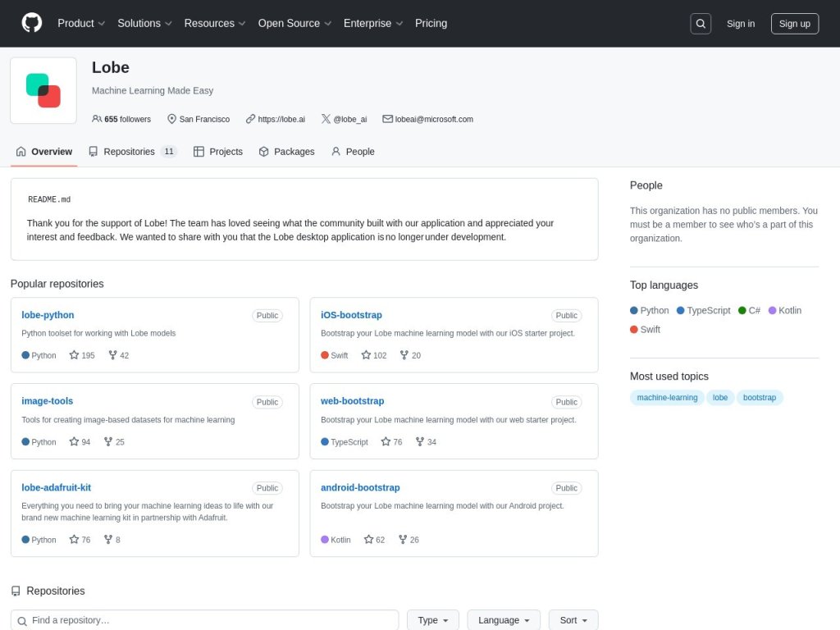Click the star count on lobe-adafruit-kit
This screenshot has height=630, width=840.
pyautogui.click(x=80, y=540)
